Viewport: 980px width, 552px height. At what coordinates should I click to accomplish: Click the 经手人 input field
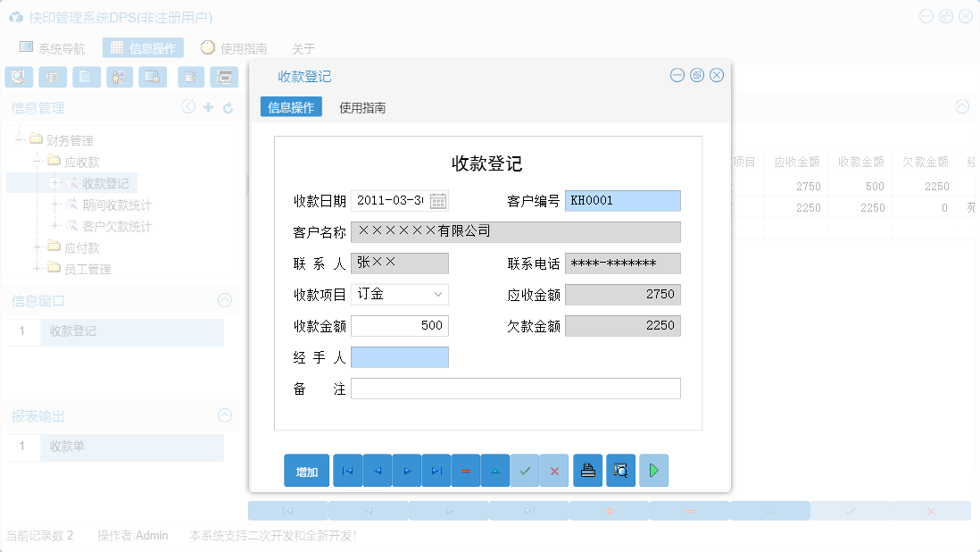[x=400, y=357]
